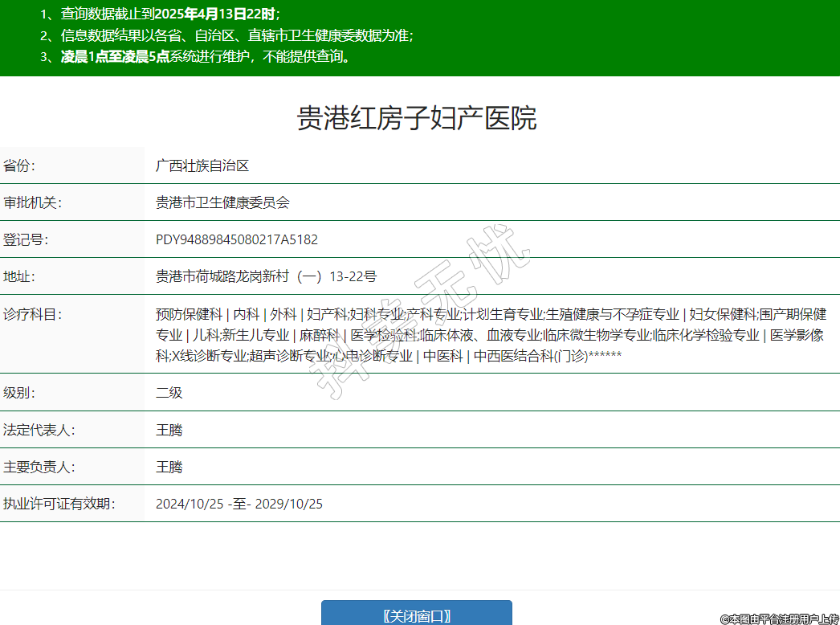
Task: Select the province value 广西壮族自治区
Action: [x=202, y=166]
